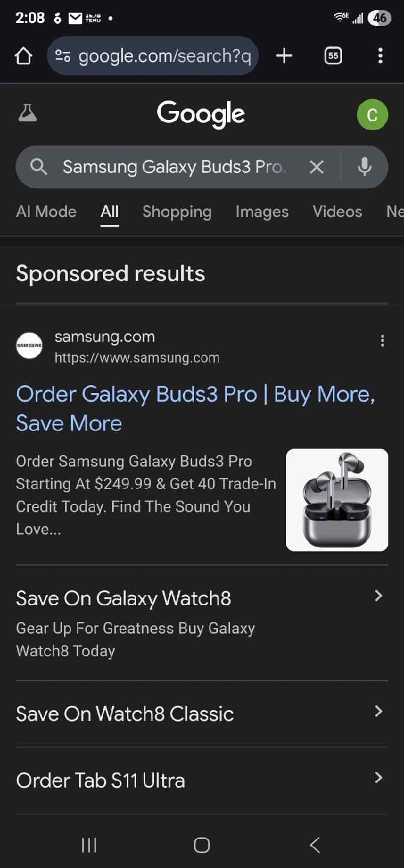
Task: Tap Galaxy Buds3 Pro product thumbnail
Action: click(x=337, y=500)
